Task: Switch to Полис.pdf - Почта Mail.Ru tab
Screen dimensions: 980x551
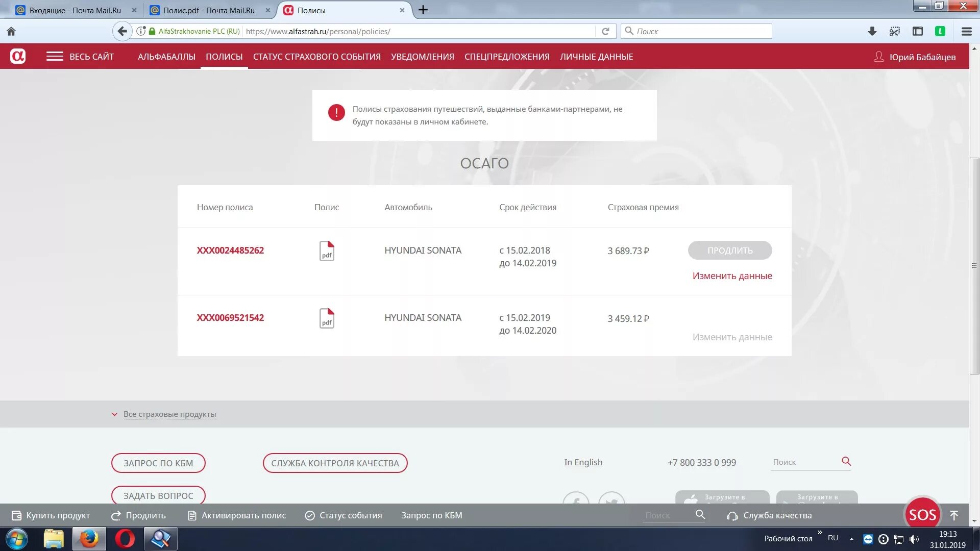Action: pos(209,10)
